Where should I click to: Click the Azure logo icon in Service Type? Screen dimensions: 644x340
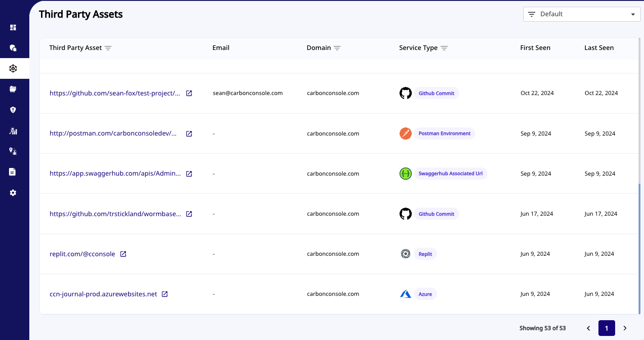[x=405, y=294]
